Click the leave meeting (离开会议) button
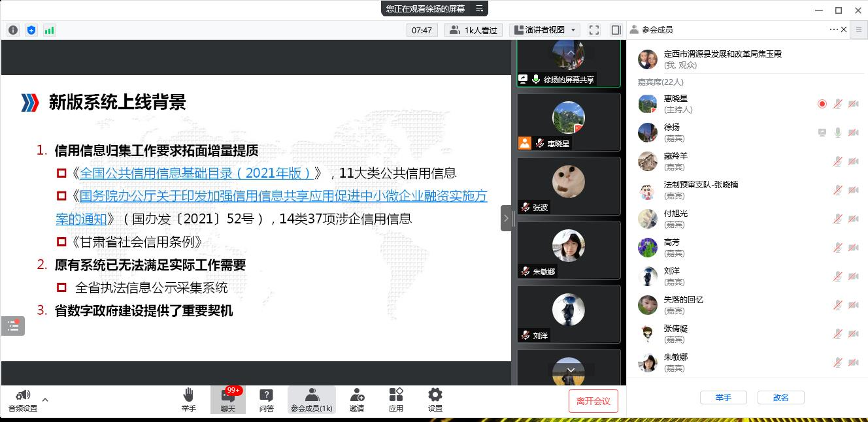Image resolution: width=868 pixels, height=422 pixels. (593, 400)
